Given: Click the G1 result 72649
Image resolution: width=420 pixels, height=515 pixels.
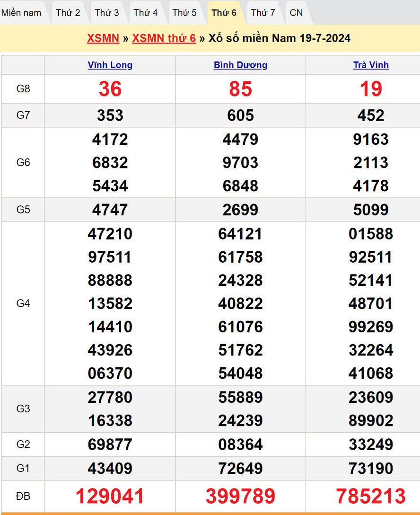Looking at the screenshot, I should [240, 469].
